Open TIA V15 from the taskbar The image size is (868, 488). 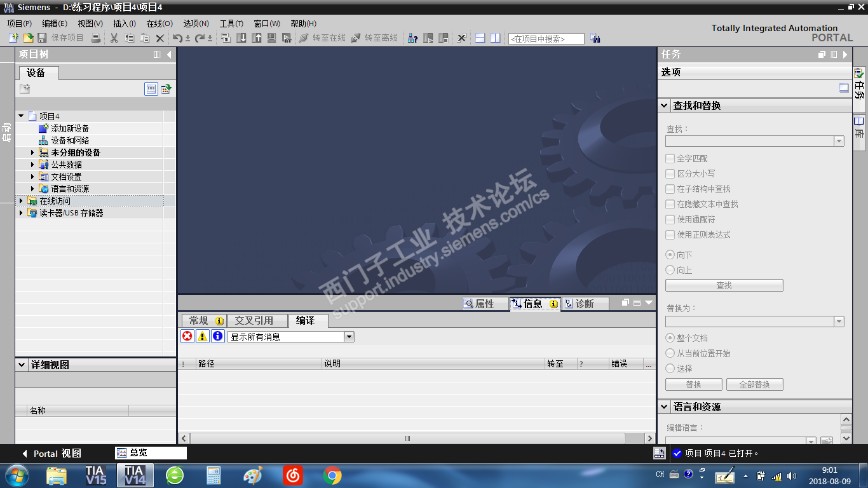pos(96,475)
